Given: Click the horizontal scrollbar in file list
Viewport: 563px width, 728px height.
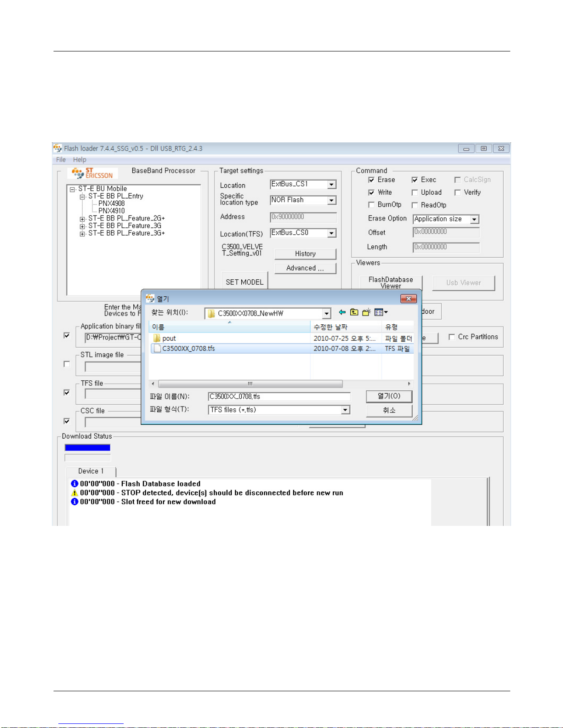Looking at the screenshot, I should pyautogui.click(x=250, y=384).
